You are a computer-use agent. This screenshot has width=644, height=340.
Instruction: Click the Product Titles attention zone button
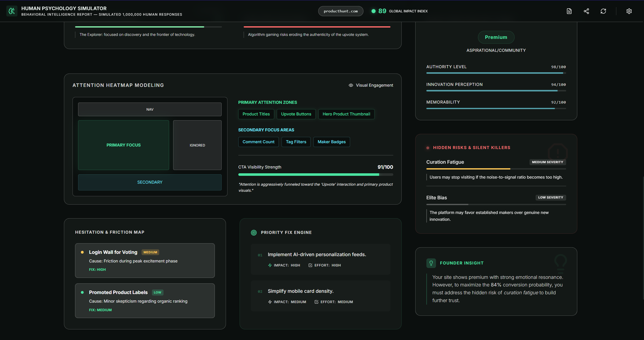[256, 114]
